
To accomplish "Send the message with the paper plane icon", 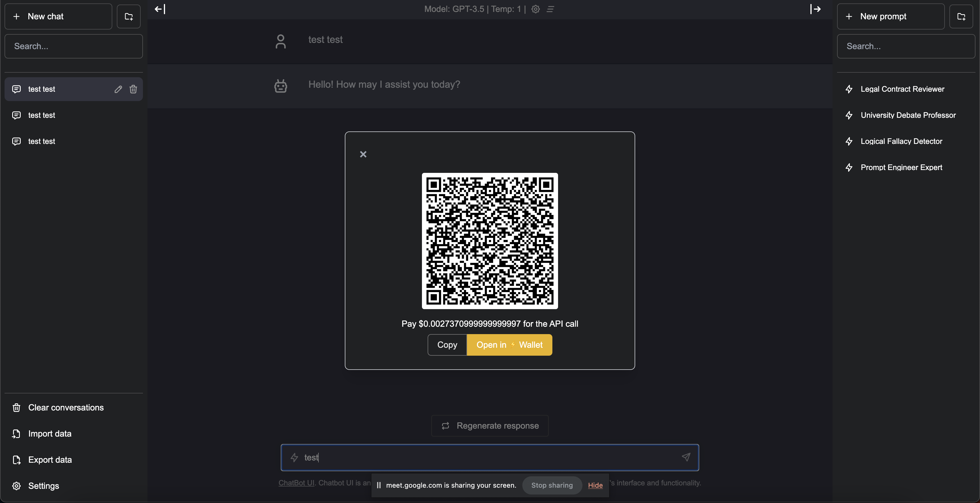I will pyautogui.click(x=686, y=457).
